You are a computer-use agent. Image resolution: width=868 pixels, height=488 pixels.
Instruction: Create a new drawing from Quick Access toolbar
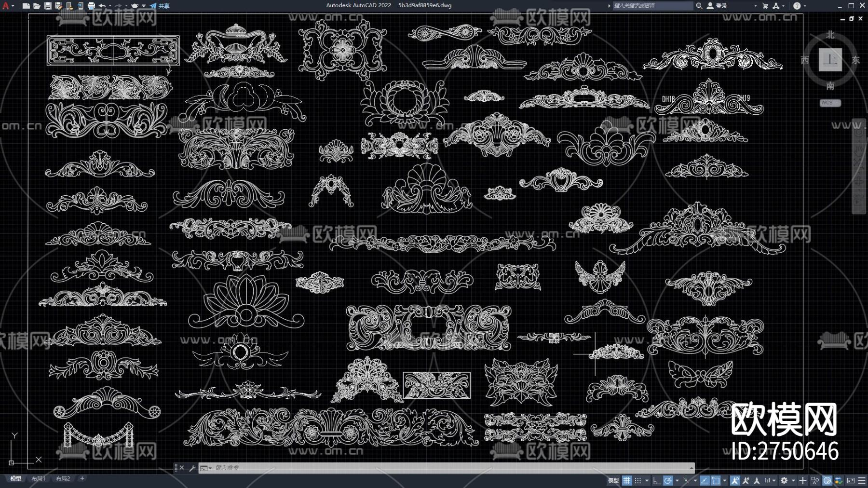pos(26,6)
